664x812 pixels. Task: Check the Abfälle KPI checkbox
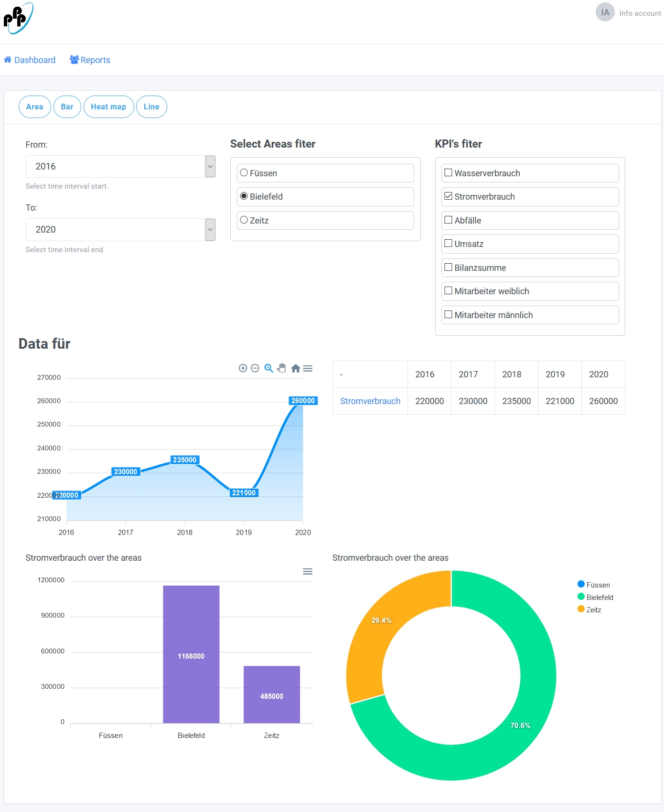click(x=448, y=220)
